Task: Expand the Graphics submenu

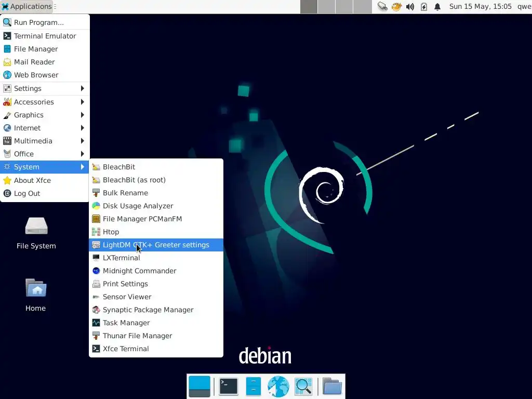Action: (x=45, y=115)
